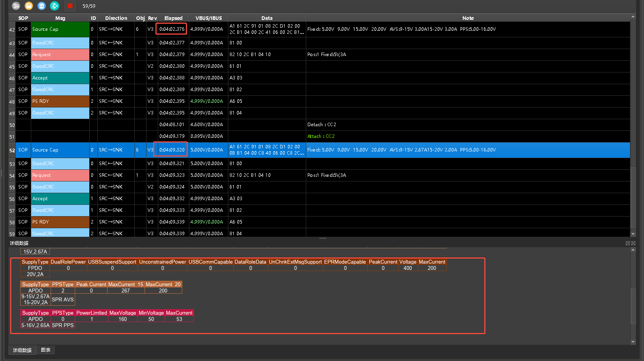
Task: Click data bytes A3 03 in row 46
Action: [236, 78]
